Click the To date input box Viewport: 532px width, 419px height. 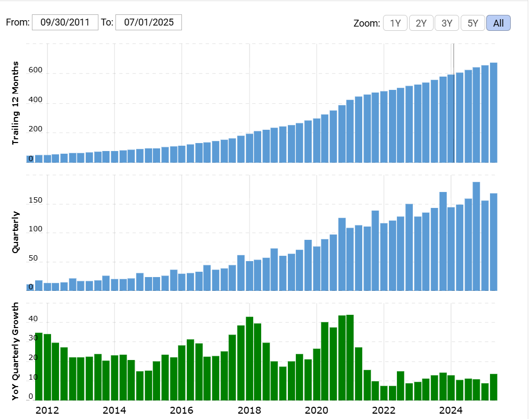[x=148, y=22]
